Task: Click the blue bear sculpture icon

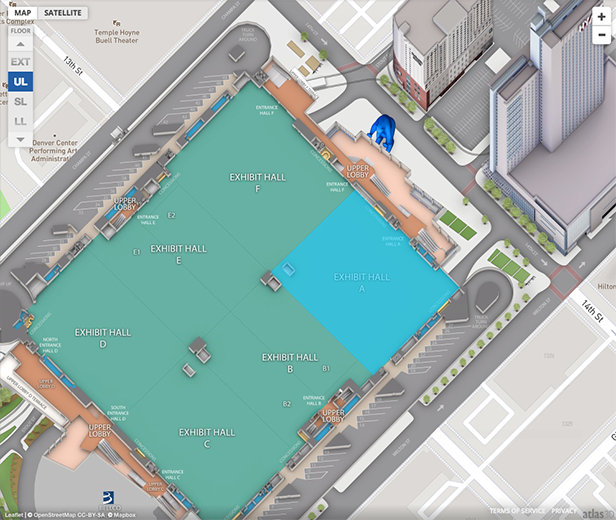Action: click(383, 131)
